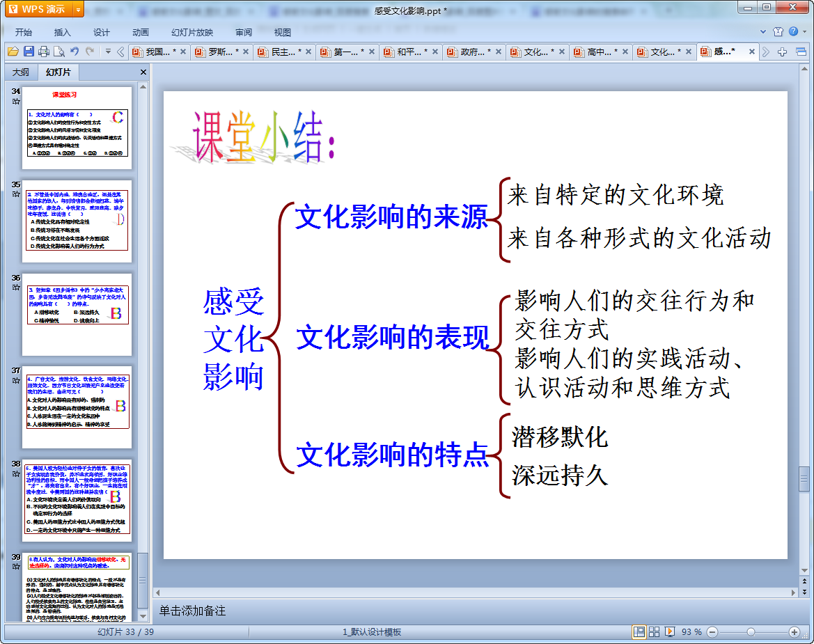This screenshot has width=814, height=644.
Task: Open the WPS 演示 application menu
Action: click(x=38, y=9)
